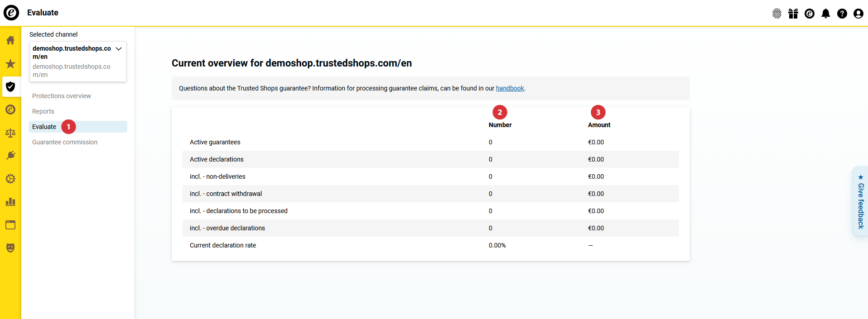The image size is (868, 319).
Task: Click the Active declarations number value 0
Action: pyautogui.click(x=491, y=159)
